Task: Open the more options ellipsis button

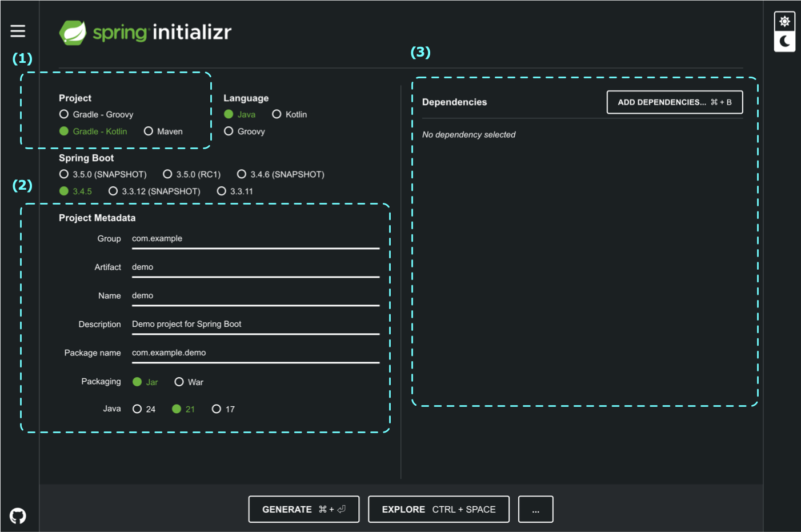Action: pos(535,509)
